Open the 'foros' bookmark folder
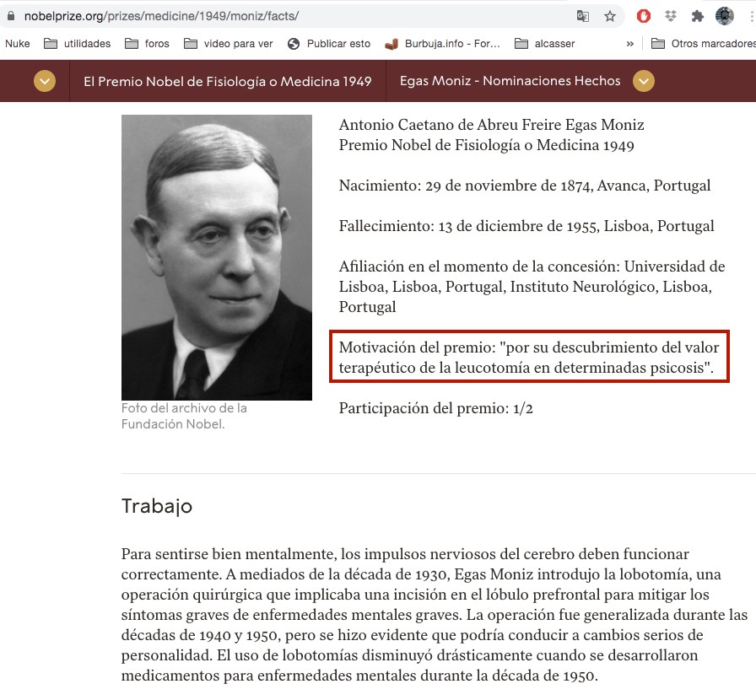756x700 pixels. 147,44
